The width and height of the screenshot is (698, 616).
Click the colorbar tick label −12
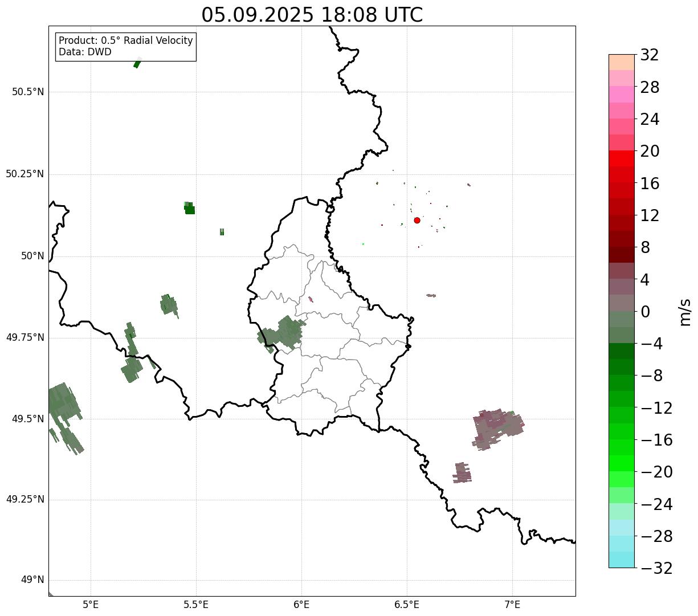pos(656,408)
